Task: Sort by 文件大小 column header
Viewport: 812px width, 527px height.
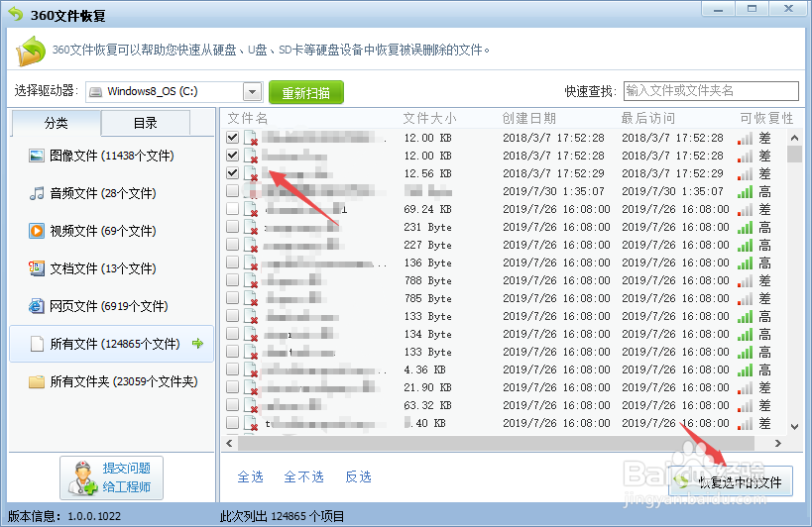Action: pos(430,119)
